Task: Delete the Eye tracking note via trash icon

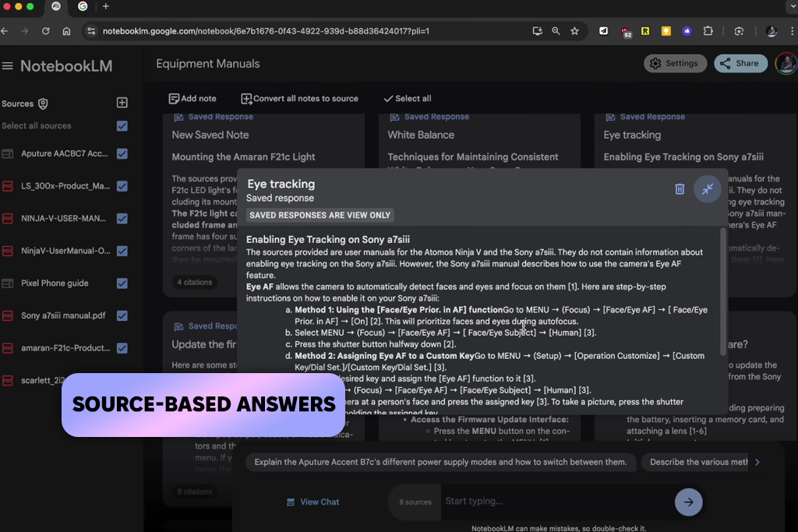Action: point(680,189)
